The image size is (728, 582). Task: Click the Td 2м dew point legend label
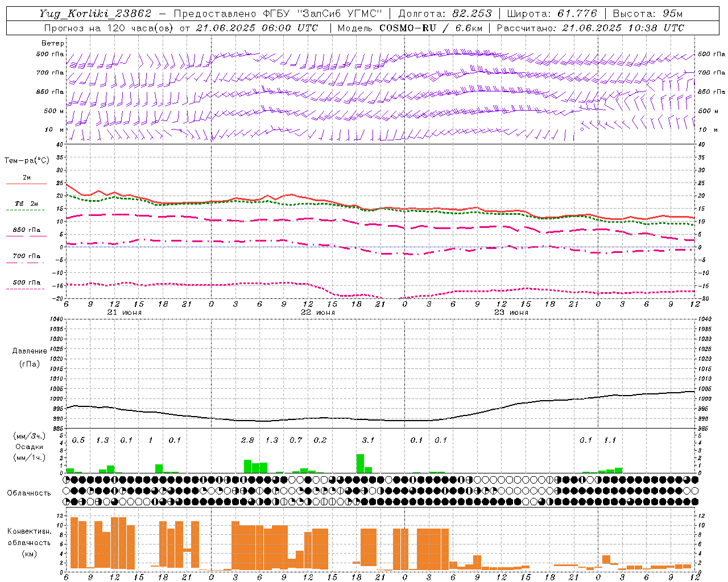point(26,203)
